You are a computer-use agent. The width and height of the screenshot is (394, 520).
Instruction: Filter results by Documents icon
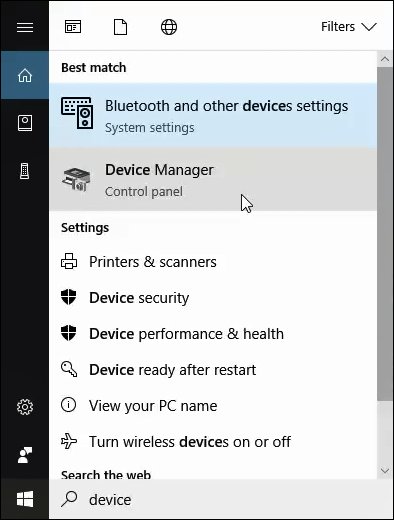click(x=120, y=27)
